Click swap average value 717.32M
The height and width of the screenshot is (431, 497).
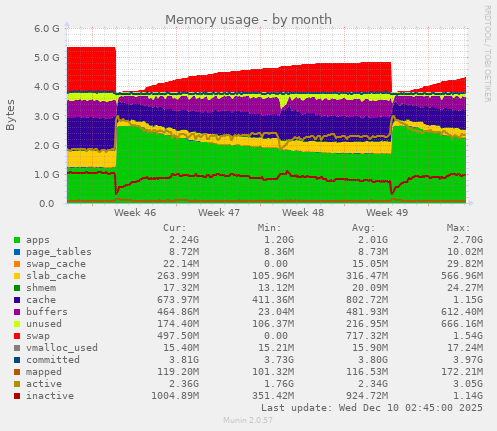tap(367, 336)
